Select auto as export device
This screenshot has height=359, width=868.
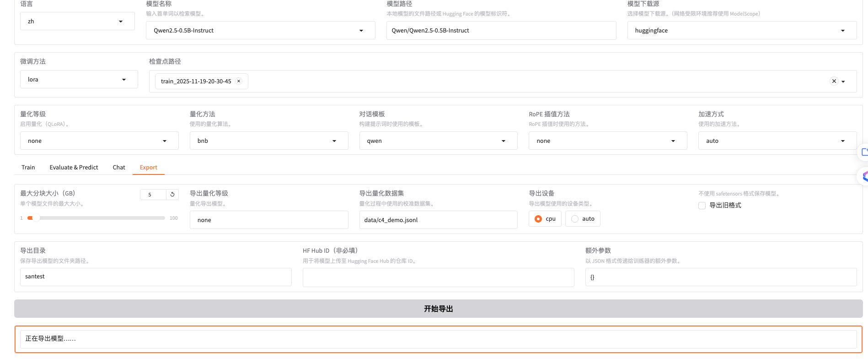tap(575, 219)
